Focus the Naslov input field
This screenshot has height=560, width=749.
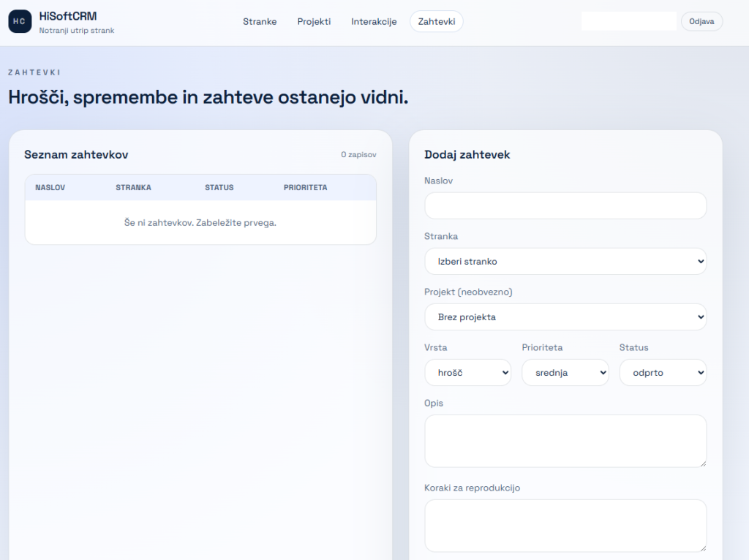pyautogui.click(x=565, y=205)
